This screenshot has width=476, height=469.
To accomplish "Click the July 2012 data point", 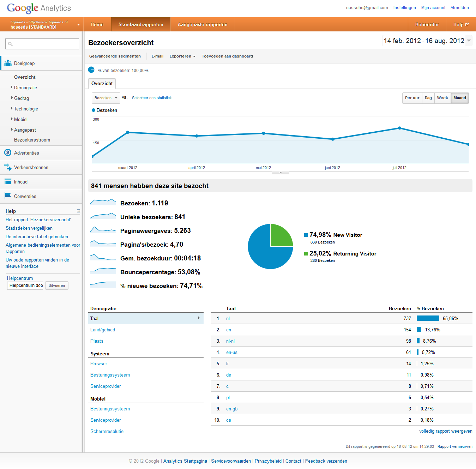I will (x=399, y=128).
